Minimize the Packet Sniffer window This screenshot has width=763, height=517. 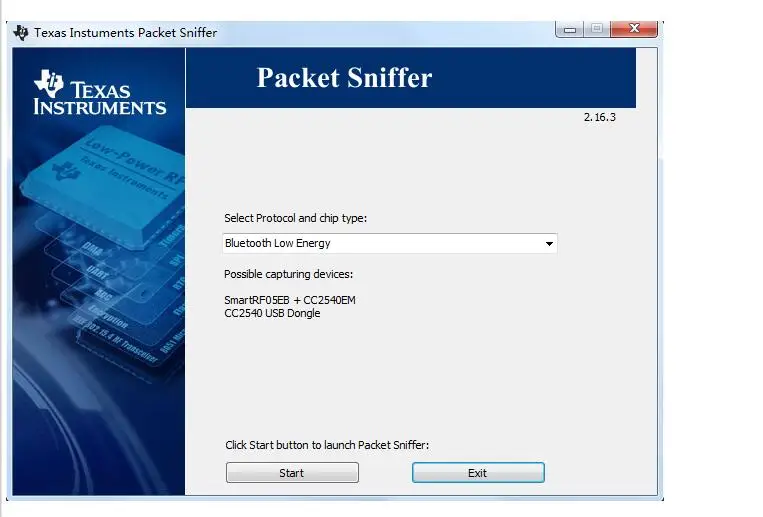click(x=570, y=30)
